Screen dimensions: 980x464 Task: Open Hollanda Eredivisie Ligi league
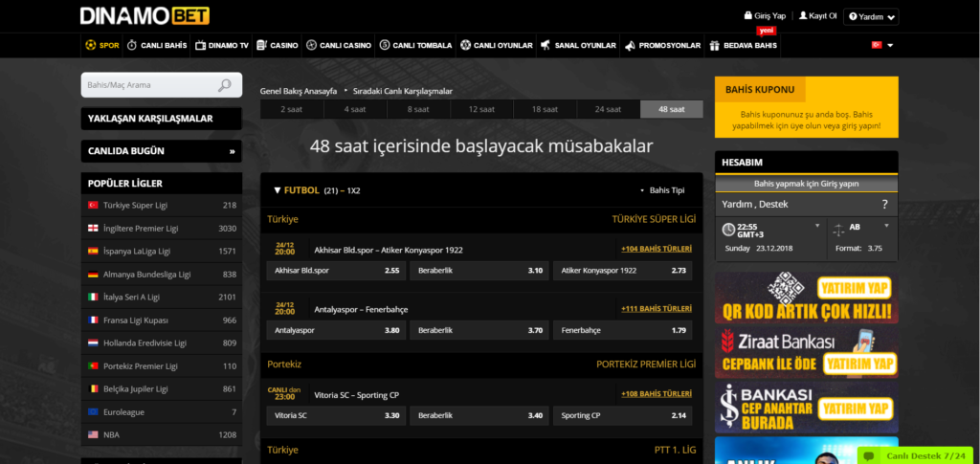[x=161, y=342]
